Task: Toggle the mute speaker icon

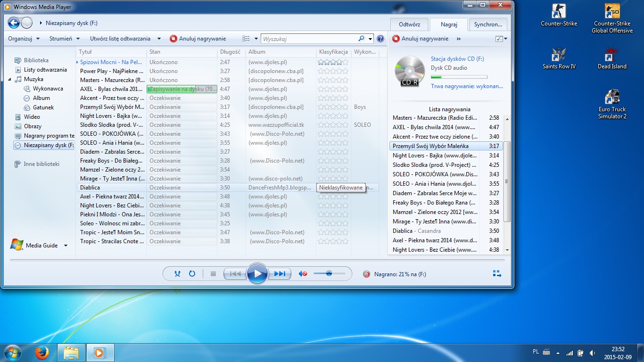Action: (303, 273)
